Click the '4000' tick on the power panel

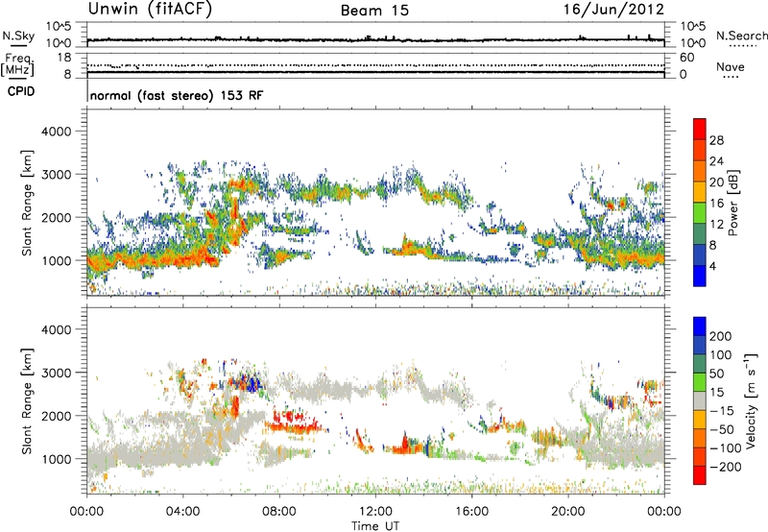(57, 132)
